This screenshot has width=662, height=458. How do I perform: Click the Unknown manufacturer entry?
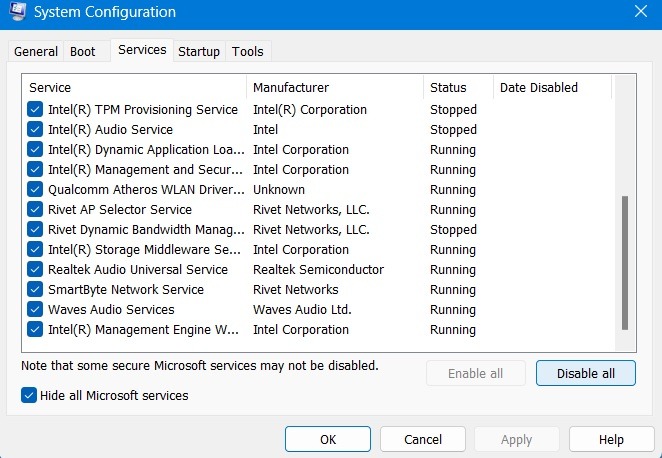click(x=279, y=190)
